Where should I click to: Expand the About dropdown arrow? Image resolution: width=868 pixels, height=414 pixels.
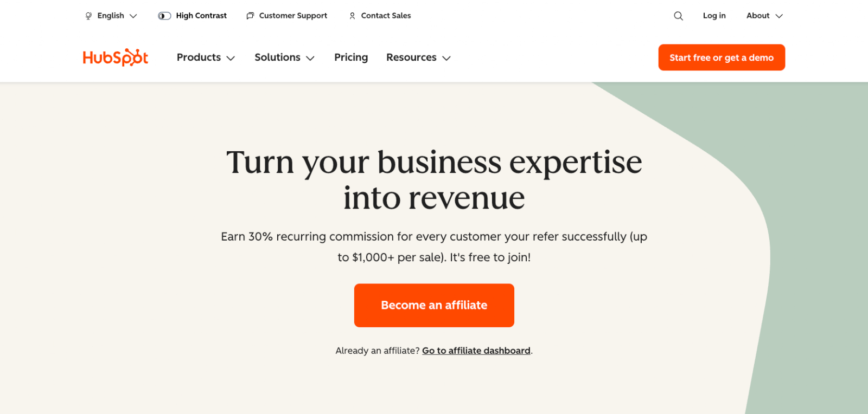(x=780, y=16)
